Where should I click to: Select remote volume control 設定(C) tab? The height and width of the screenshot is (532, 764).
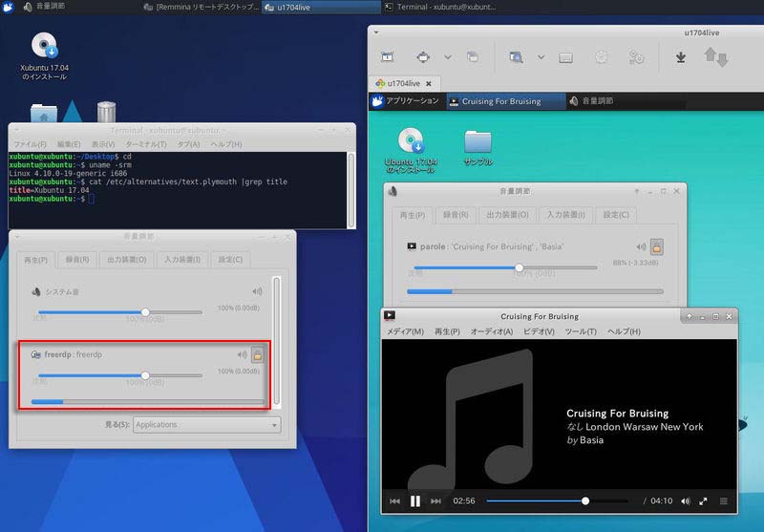616,215
